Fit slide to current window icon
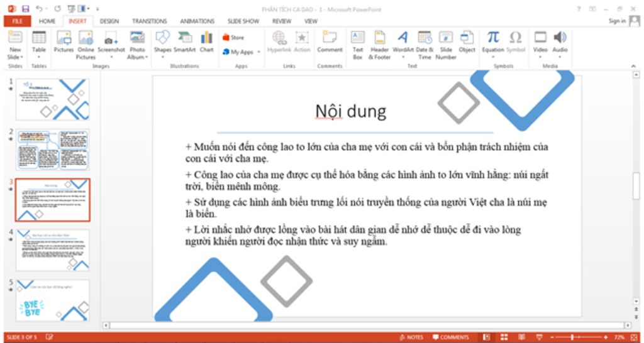Screen dimensions: 644x343 pyautogui.click(x=634, y=337)
